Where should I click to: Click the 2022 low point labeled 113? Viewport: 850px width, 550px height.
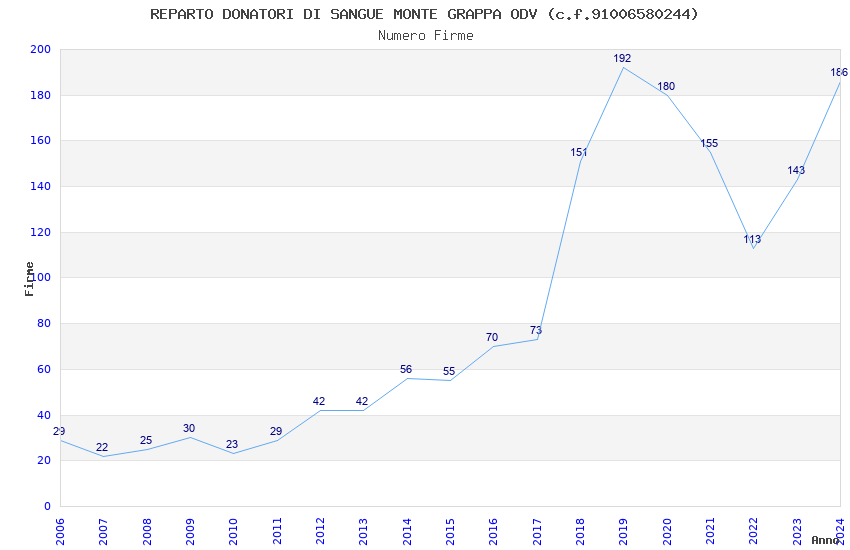(x=752, y=239)
